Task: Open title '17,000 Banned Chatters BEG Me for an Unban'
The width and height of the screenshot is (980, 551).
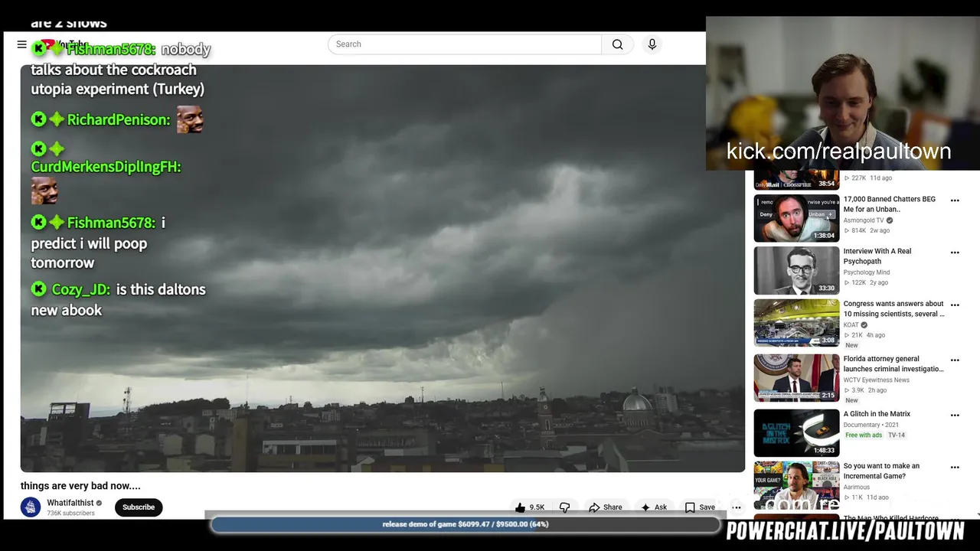Action: (890, 204)
